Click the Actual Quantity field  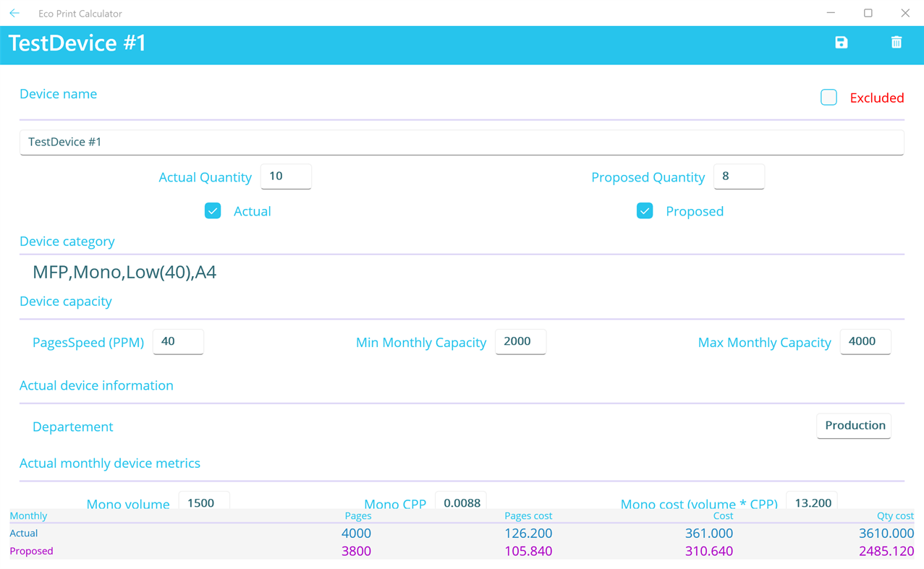pos(286,176)
